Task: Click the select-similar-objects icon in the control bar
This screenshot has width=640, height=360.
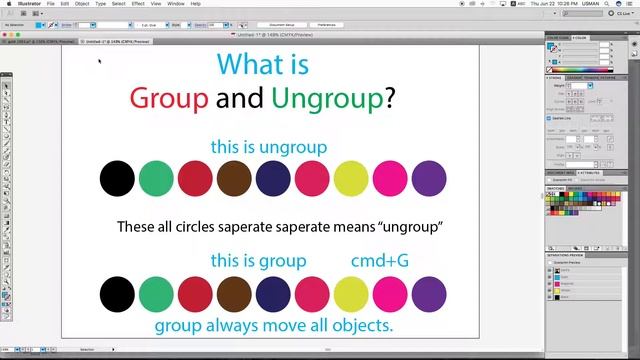Action: [x=243, y=25]
